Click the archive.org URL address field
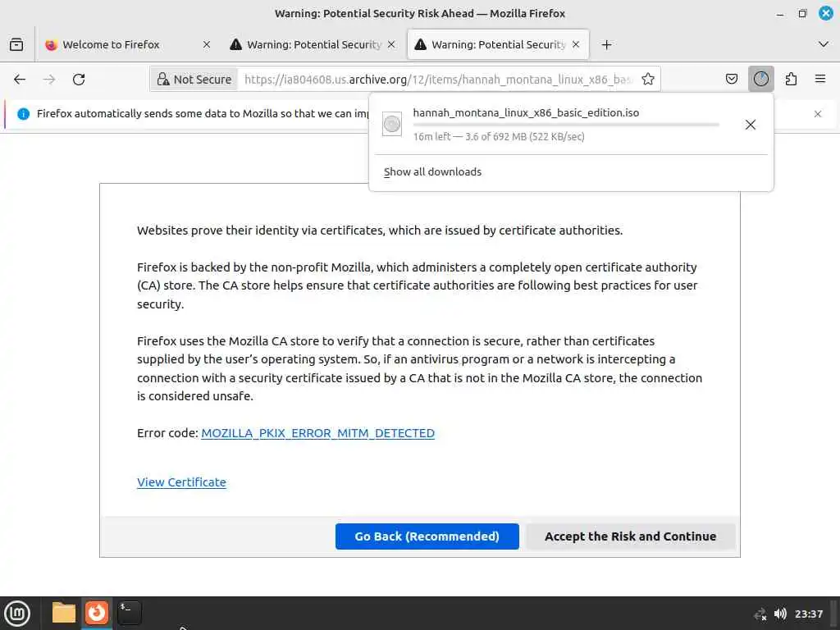 [x=438, y=80]
